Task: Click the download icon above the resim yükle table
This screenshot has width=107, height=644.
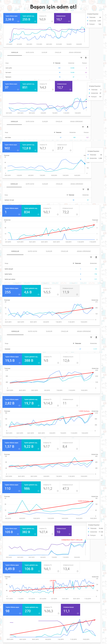Action: click(x=86, y=58)
